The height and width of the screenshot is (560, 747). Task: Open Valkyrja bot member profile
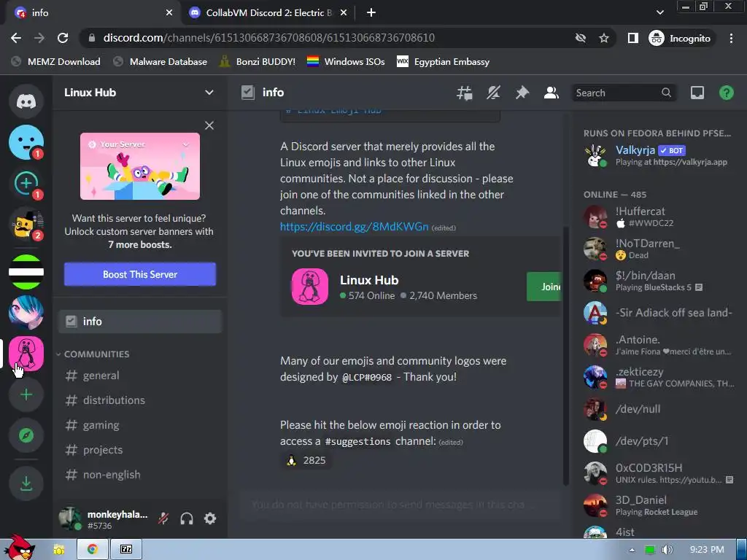click(x=659, y=155)
